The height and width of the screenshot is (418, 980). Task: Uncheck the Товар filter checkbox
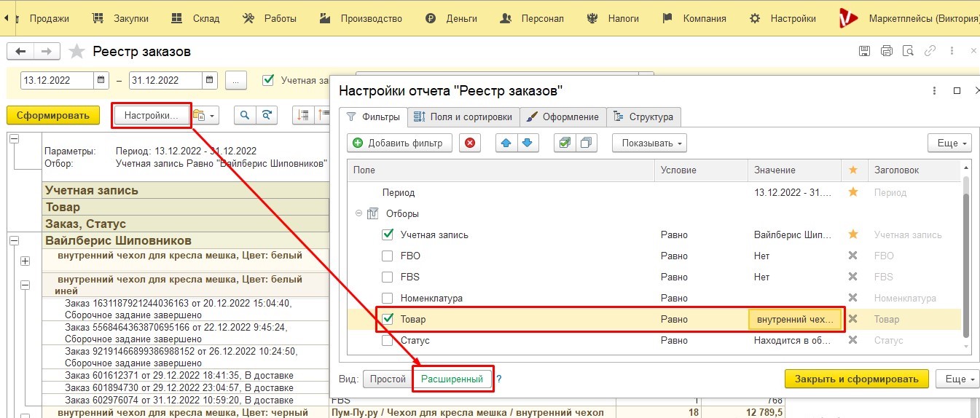[388, 319]
